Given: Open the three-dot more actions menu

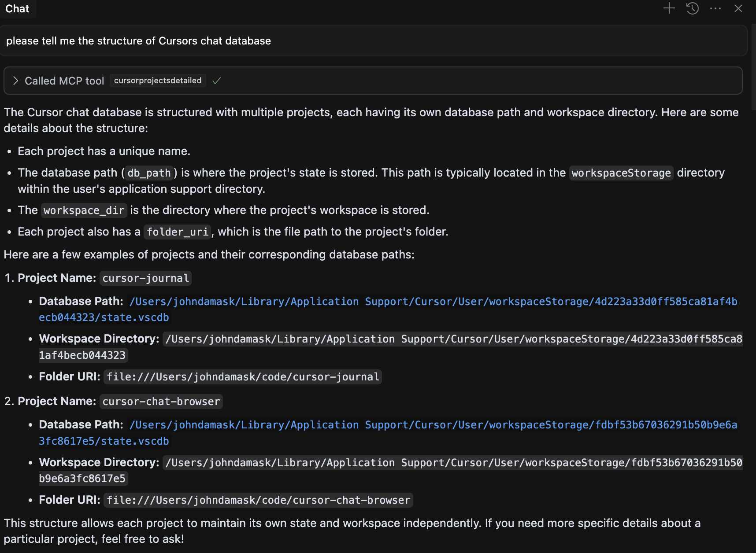Looking at the screenshot, I should point(715,8).
